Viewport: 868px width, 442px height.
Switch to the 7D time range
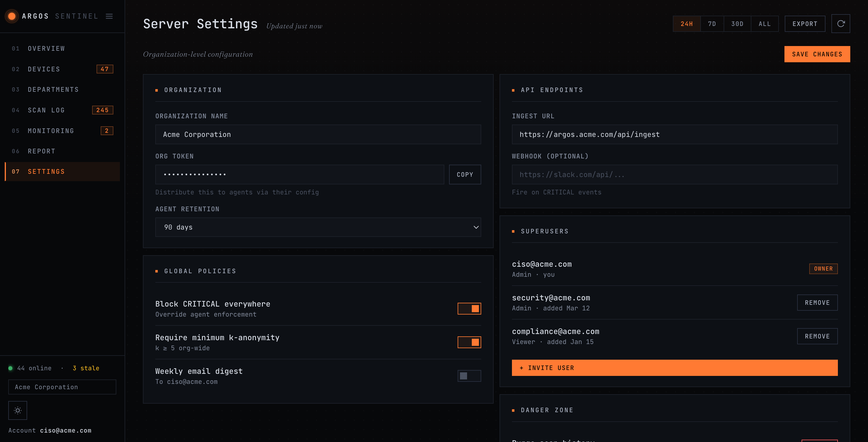coord(712,24)
